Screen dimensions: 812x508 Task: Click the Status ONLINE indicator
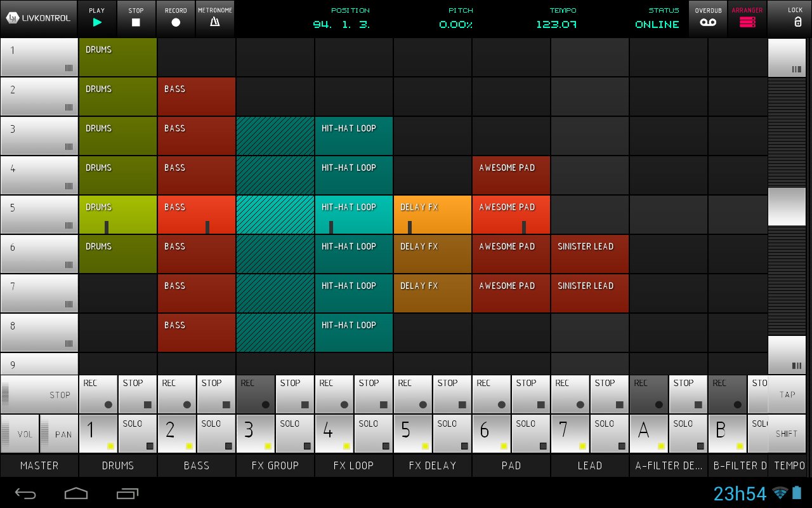click(x=657, y=25)
